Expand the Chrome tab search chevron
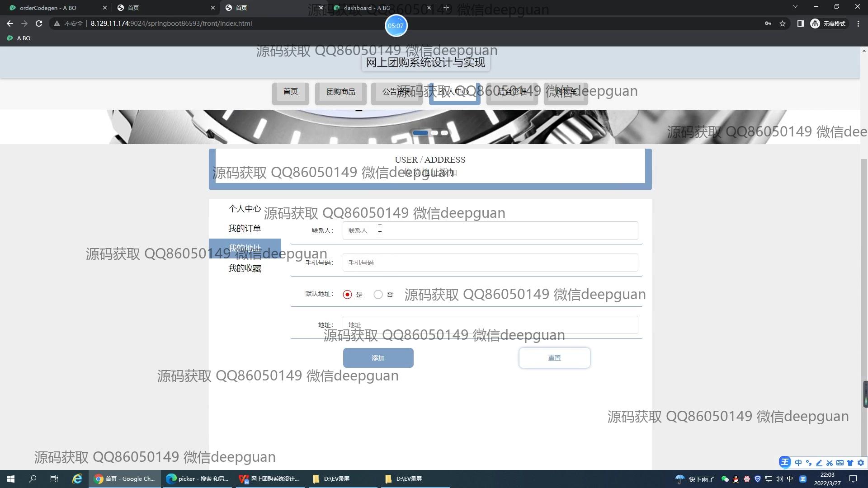The image size is (868, 488). pos(795,7)
